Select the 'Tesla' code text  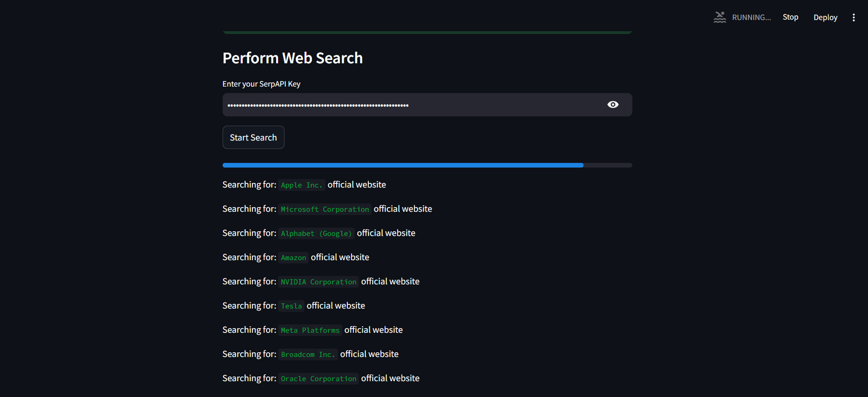(x=291, y=306)
